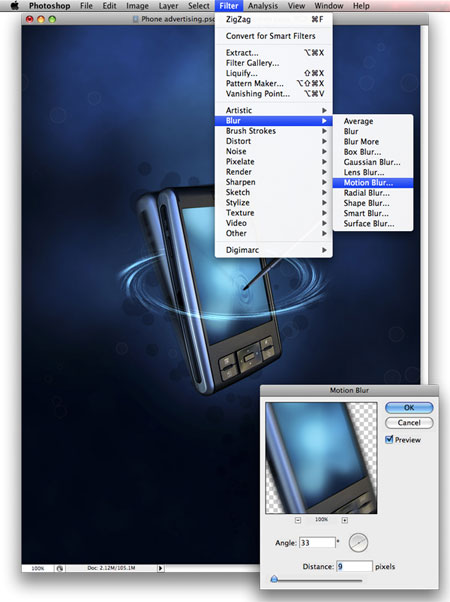This screenshot has height=602, width=450.
Task: Zoom out the Motion Blur preview
Action: coord(298,520)
